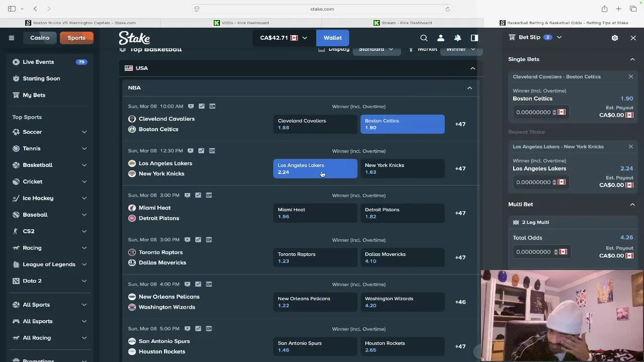Open live stream icon for Cavaliers-Celtics game

pyautogui.click(x=191, y=106)
